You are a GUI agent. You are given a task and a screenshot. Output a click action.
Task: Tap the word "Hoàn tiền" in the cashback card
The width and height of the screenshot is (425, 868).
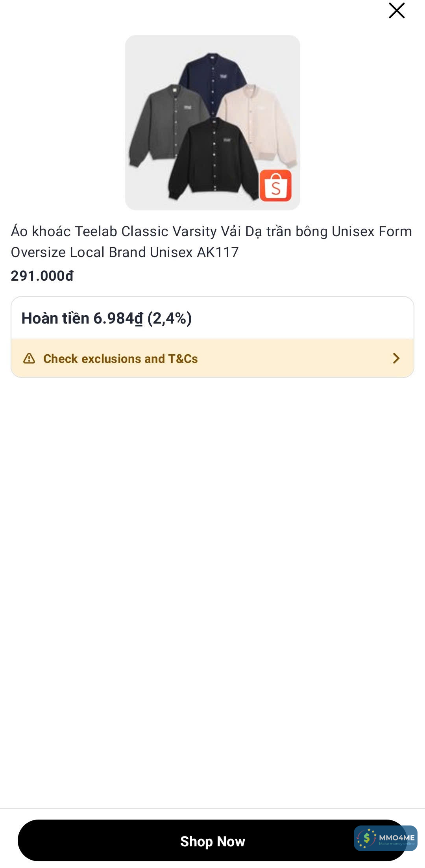[x=55, y=318]
